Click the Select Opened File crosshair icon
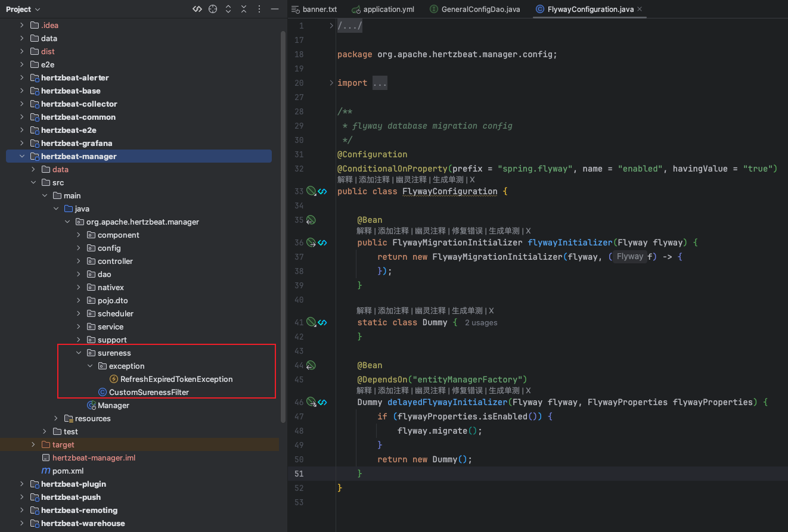788x532 pixels. (x=213, y=9)
